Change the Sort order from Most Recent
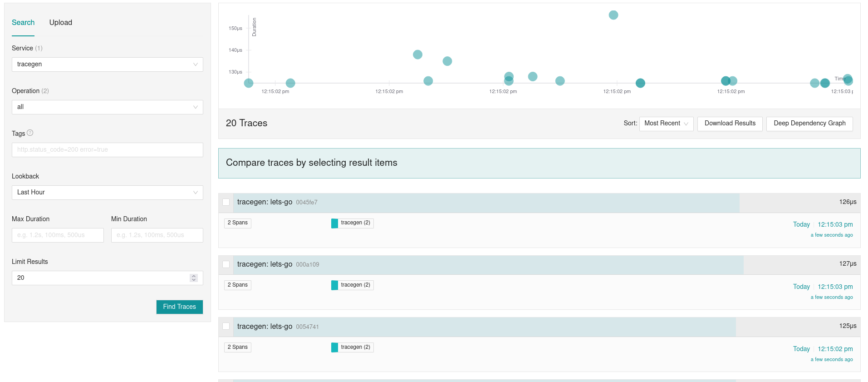Screen dimensions: 868x382 (x=666, y=124)
